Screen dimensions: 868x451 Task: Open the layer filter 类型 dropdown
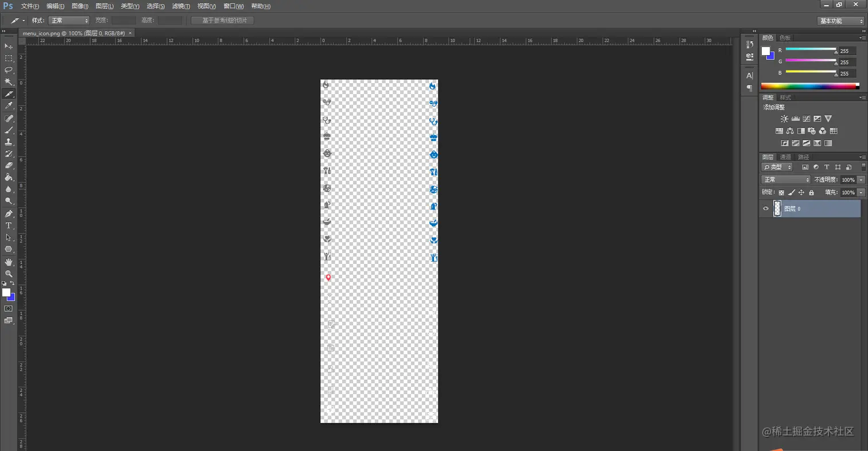coord(777,167)
